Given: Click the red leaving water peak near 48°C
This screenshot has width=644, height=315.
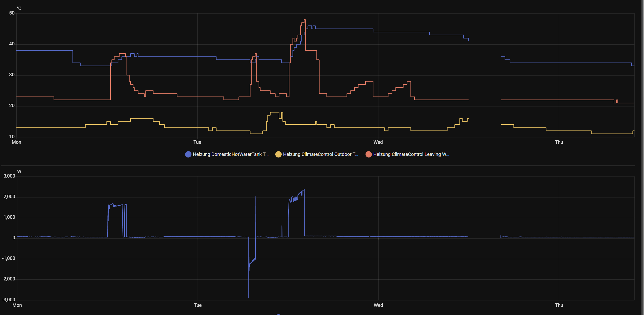Looking at the screenshot, I should [x=305, y=20].
